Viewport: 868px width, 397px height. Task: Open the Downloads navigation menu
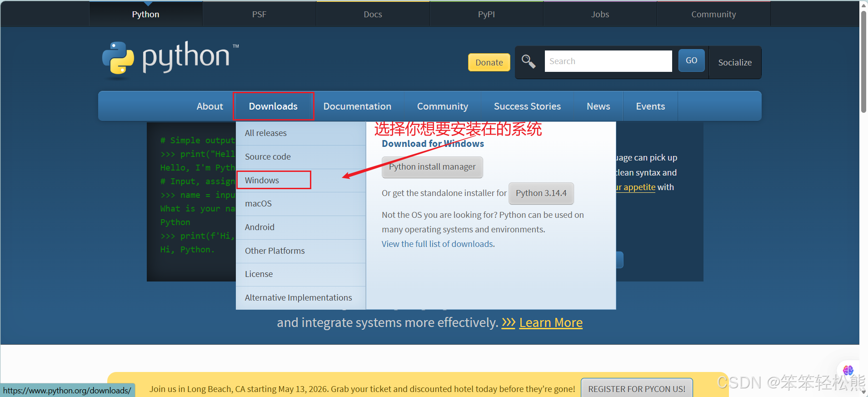[273, 106]
